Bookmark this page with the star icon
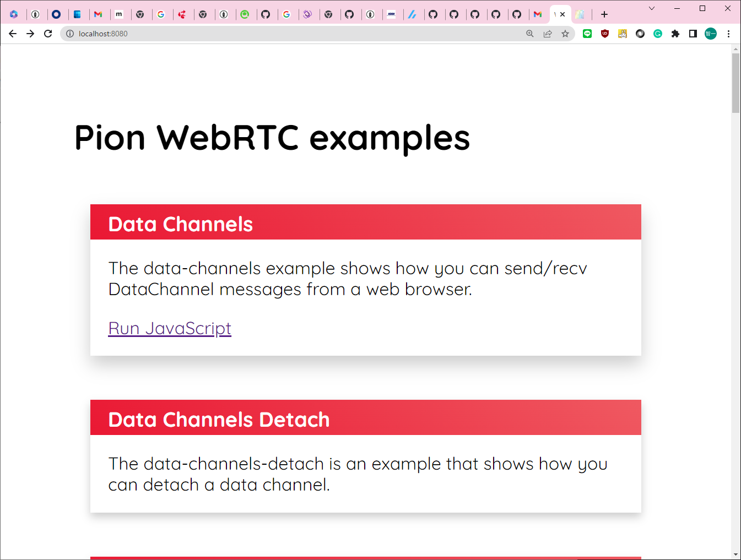Screen dimensions: 741x560 (565, 34)
